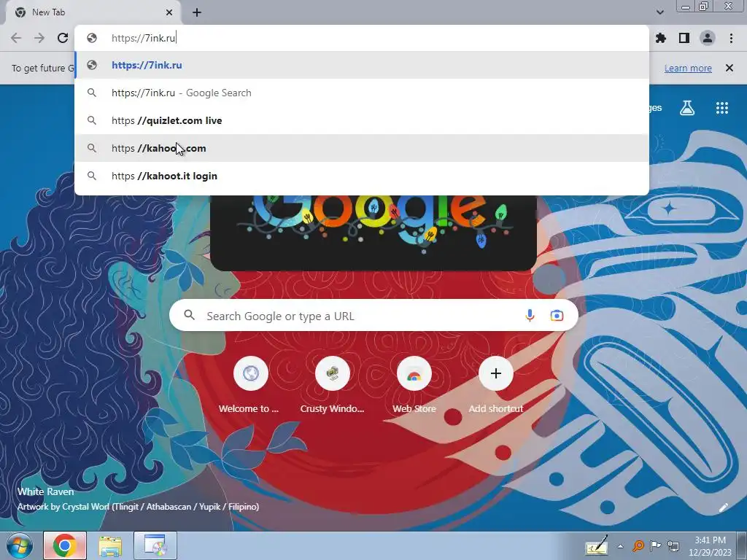Open the Crusty Windows shortcut
Image resolution: width=747 pixels, height=560 pixels.
click(333, 373)
